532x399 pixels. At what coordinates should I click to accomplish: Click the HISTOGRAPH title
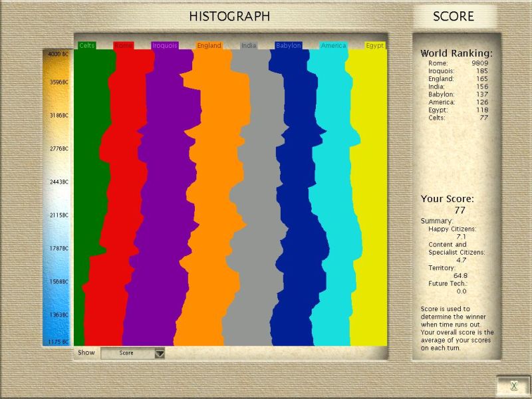(x=229, y=17)
